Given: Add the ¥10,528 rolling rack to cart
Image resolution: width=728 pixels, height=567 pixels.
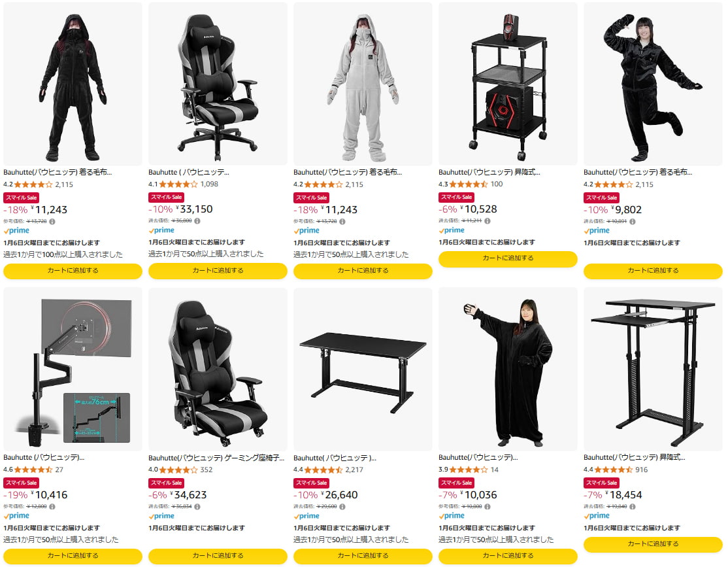Looking at the screenshot, I should tap(508, 258).
